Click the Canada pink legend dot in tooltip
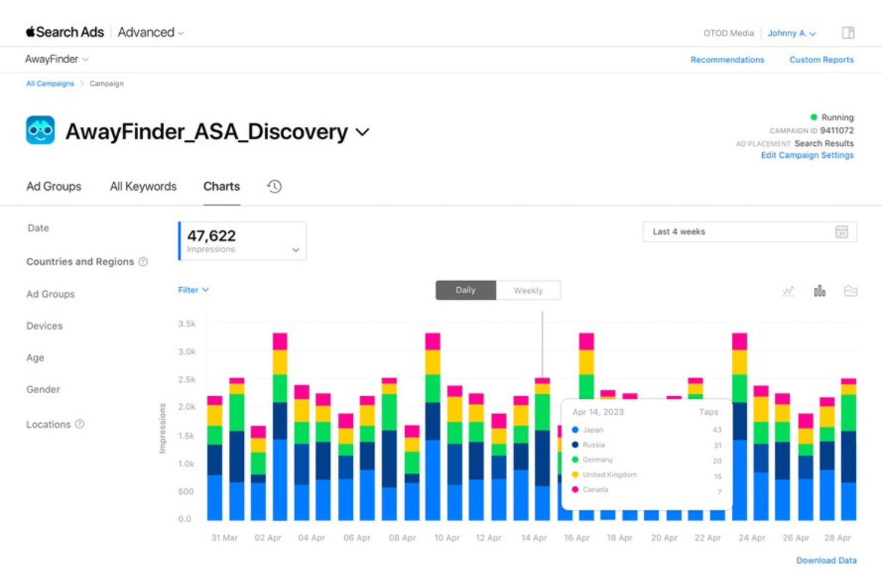The image size is (882, 588). [x=575, y=489]
